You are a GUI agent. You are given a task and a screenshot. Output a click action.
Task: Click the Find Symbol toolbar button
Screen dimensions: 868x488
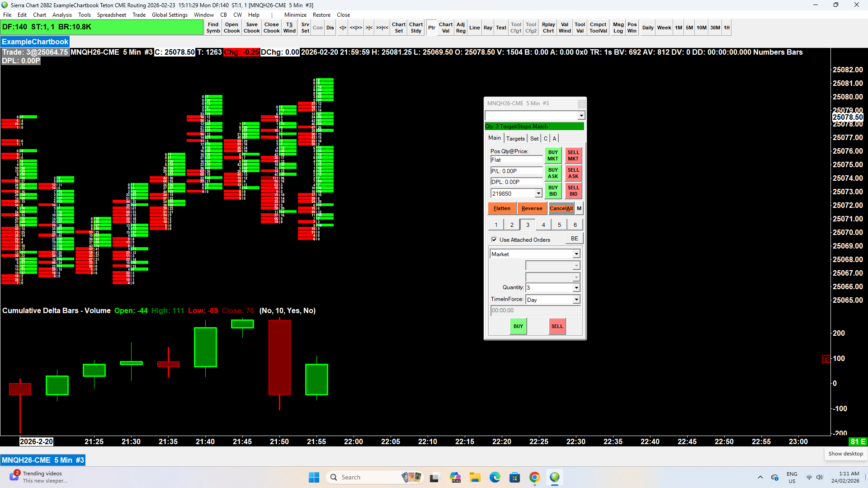[x=213, y=28]
